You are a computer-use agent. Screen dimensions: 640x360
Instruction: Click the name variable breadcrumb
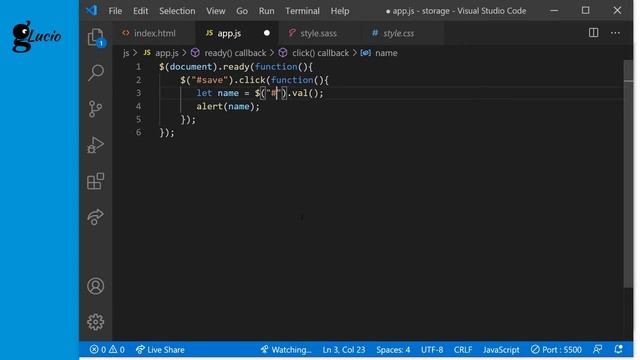pos(386,53)
